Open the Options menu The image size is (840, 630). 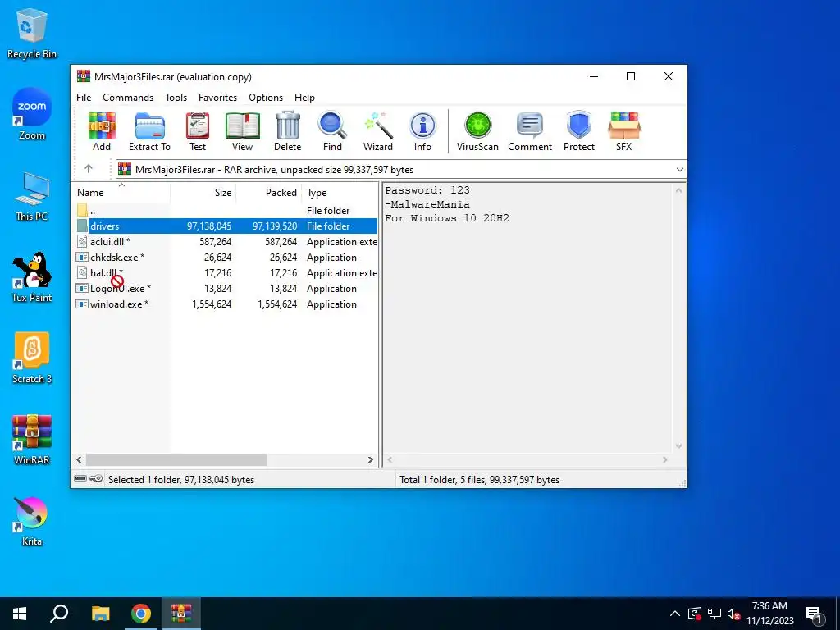pos(266,98)
